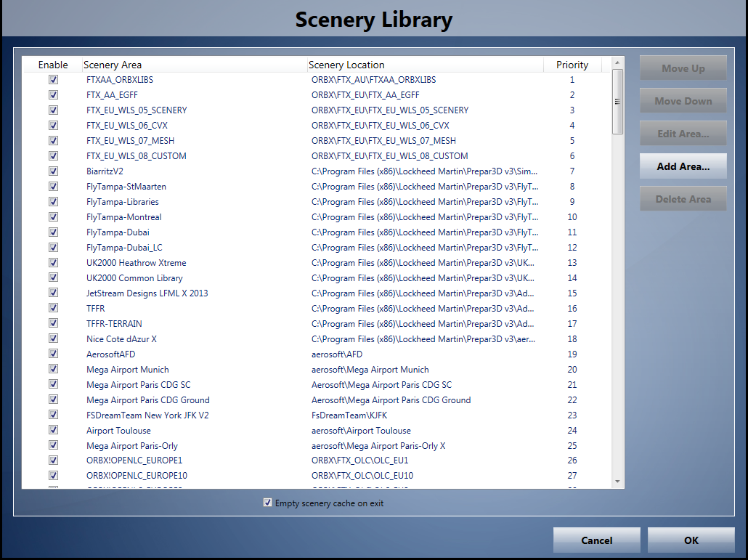Uncheck the FTXAA_ORBXLIBS enable checkbox
The width and height of the screenshot is (748, 560).
pyautogui.click(x=54, y=80)
